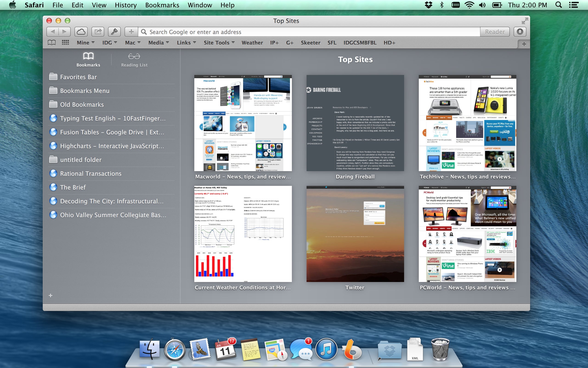
Task: Launch iTunes from the Dock
Action: point(327,350)
